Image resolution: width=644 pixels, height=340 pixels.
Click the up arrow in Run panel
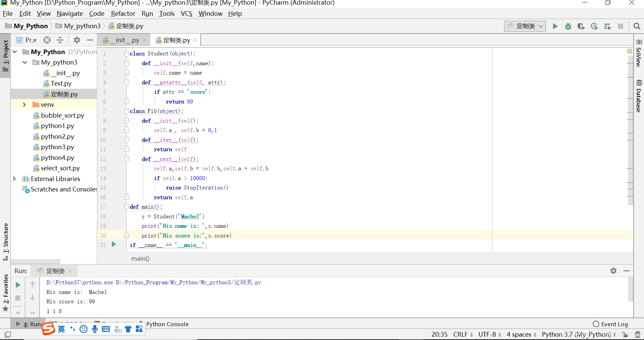point(33,284)
